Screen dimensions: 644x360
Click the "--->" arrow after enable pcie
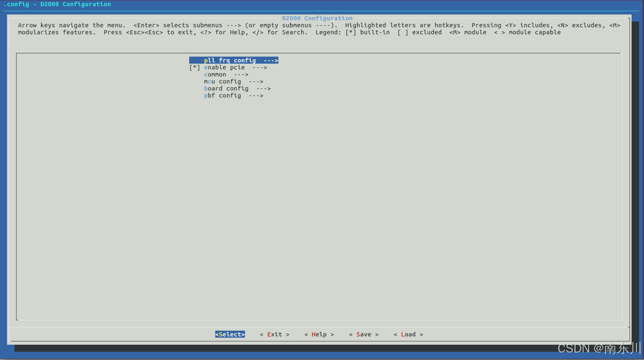[x=259, y=67]
